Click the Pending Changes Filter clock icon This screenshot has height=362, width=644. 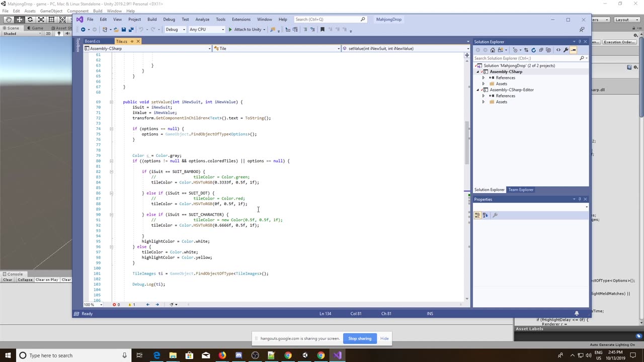pos(515,50)
